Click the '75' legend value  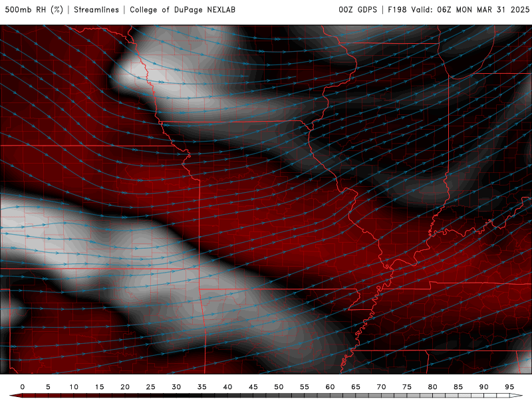tap(407, 387)
